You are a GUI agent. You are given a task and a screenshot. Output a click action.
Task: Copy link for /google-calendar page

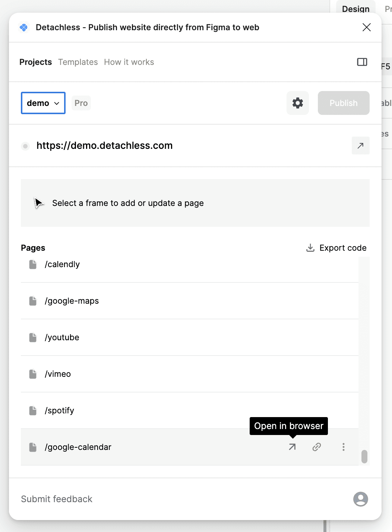point(317,447)
